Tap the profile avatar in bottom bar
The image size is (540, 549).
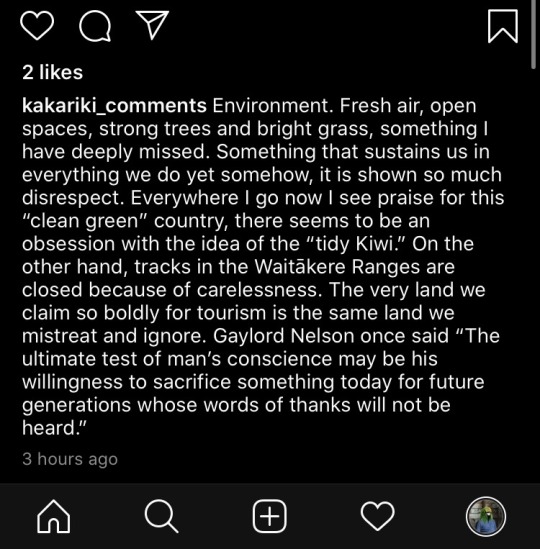pyautogui.click(x=486, y=516)
